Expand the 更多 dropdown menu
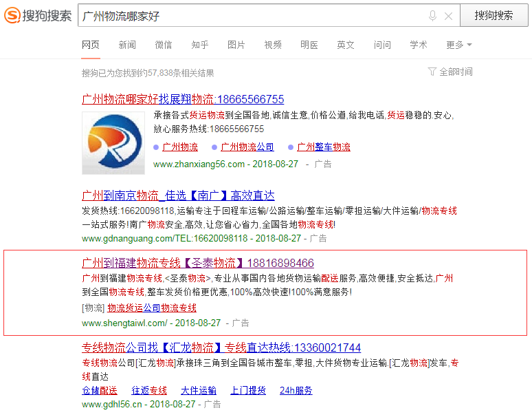Screen dimensions: 532x417 click(x=458, y=45)
